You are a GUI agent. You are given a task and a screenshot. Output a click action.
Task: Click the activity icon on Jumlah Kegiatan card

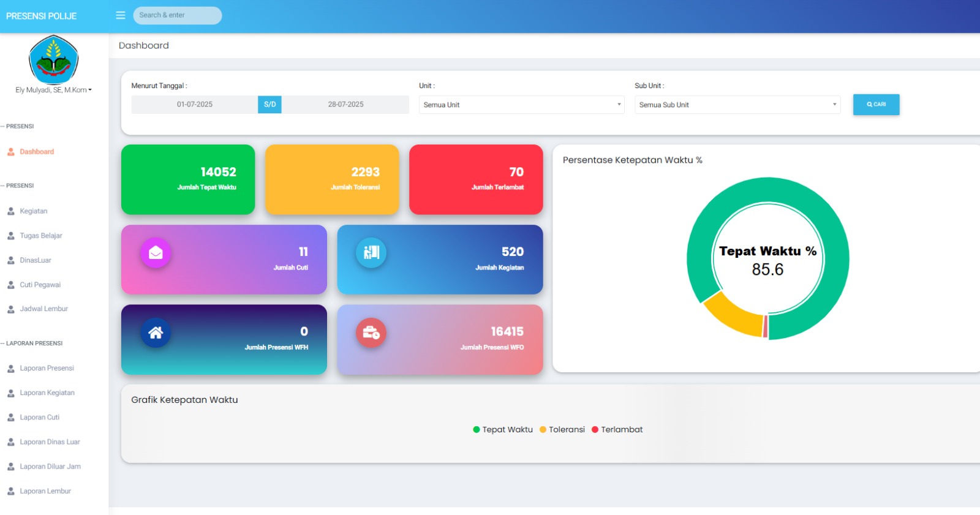click(x=371, y=252)
